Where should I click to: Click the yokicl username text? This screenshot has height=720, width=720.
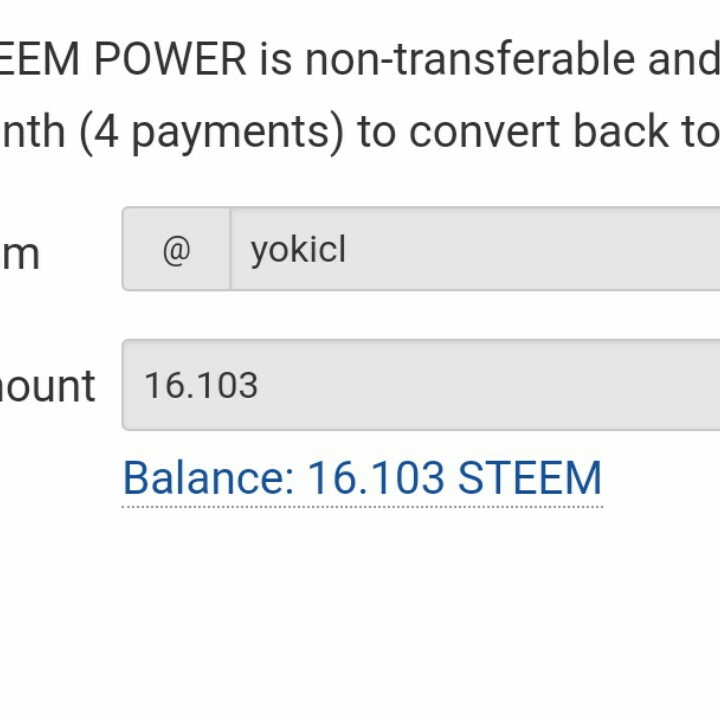click(x=298, y=250)
